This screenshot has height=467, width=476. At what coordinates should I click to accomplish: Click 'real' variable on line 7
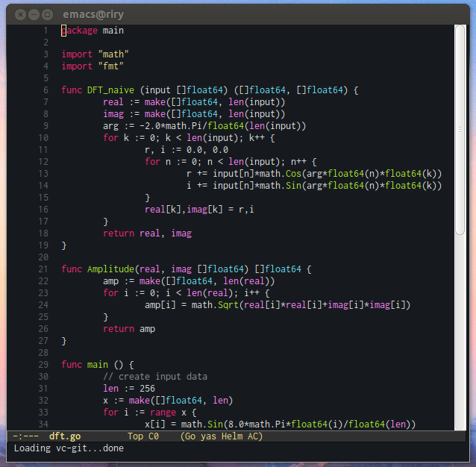pyautogui.click(x=113, y=102)
